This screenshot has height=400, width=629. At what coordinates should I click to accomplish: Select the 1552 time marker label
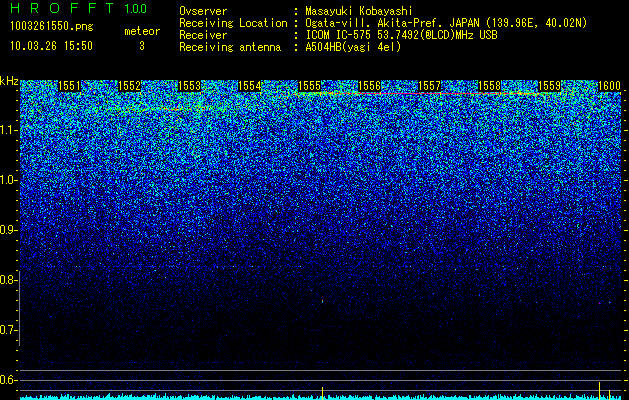(130, 86)
